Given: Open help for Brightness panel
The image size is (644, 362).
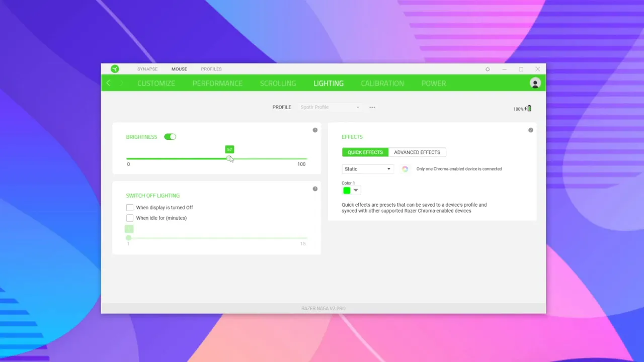Looking at the screenshot, I should click(315, 130).
